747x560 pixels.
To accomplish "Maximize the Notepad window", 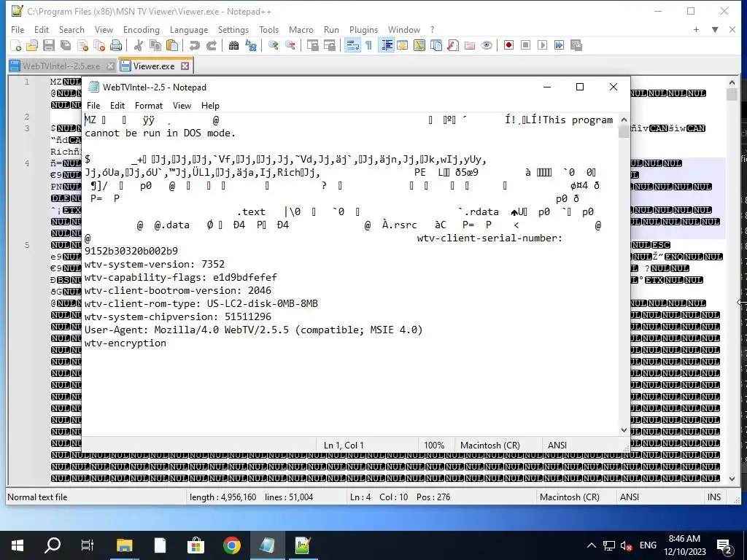I will pyautogui.click(x=580, y=87).
